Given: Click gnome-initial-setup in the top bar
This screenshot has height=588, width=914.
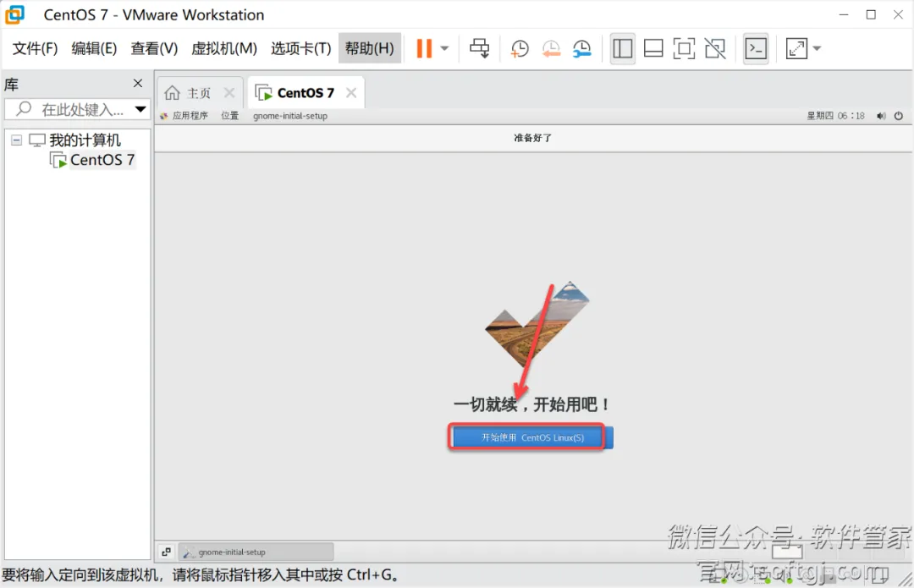Looking at the screenshot, I should click(290, 116).
